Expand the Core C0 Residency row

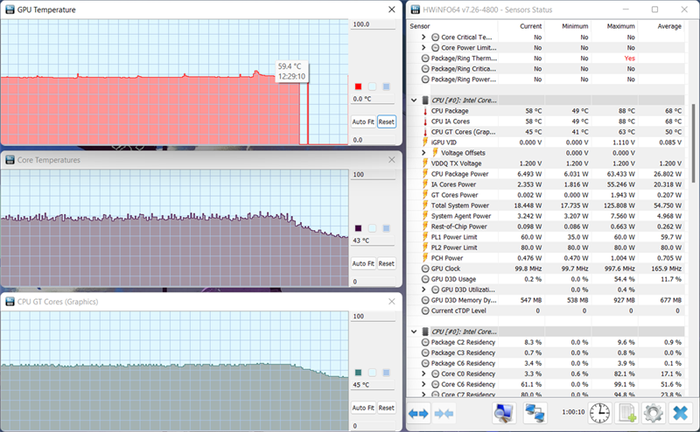pos(424,374)
